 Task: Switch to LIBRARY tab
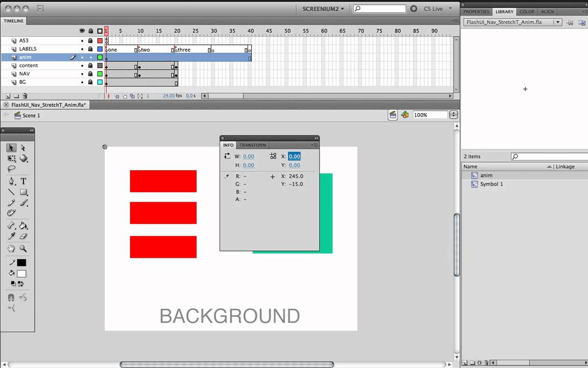[504, 12]
